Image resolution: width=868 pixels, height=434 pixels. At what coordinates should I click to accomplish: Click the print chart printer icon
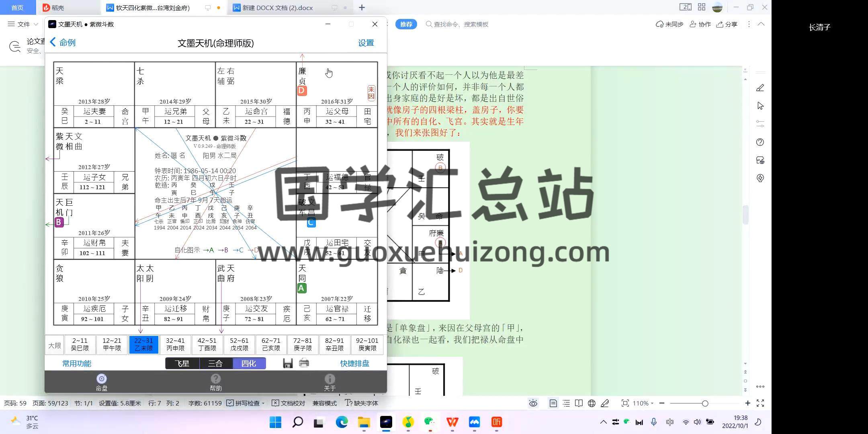304,363
